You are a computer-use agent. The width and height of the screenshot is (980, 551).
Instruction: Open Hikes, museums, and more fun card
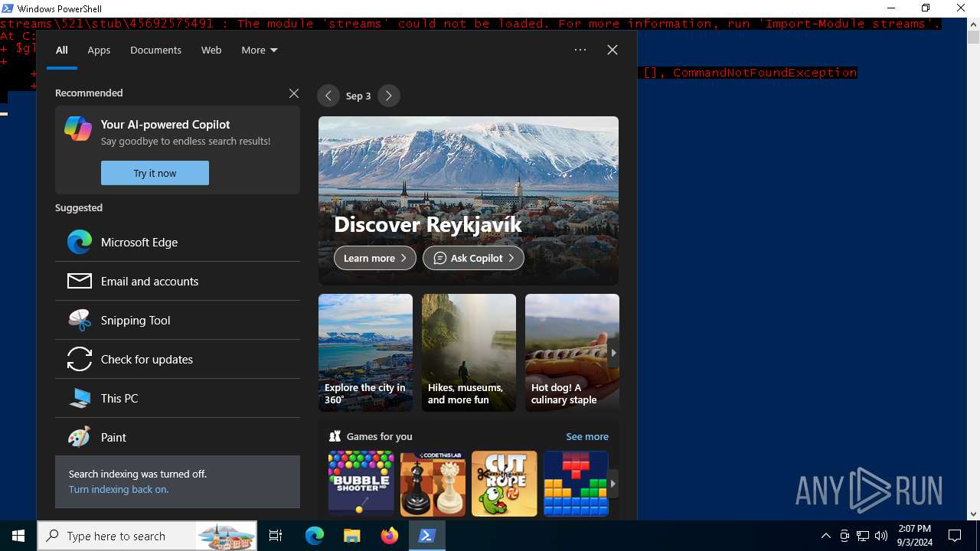469,353
